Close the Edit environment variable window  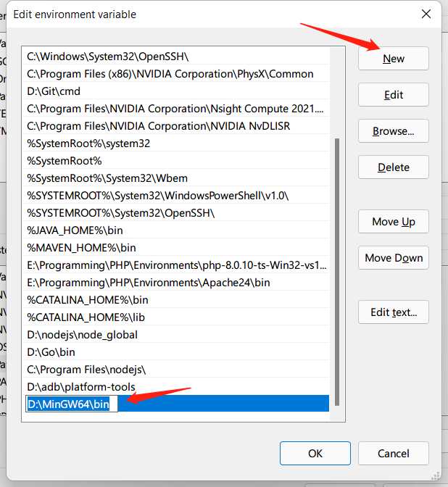pos(425,14)
